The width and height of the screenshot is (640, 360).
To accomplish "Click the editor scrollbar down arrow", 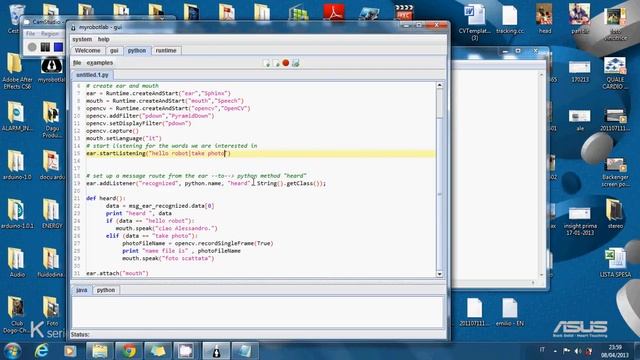I will (x=440, y=274).
